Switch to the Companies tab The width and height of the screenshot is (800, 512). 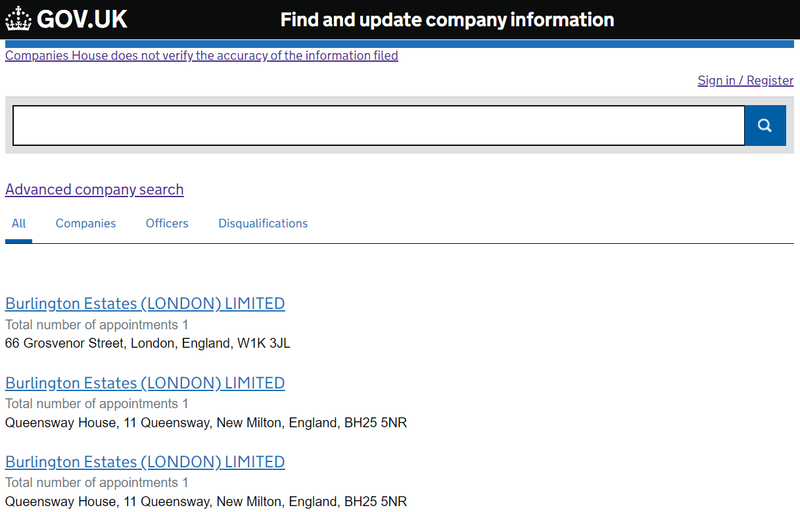coord(86,223)
